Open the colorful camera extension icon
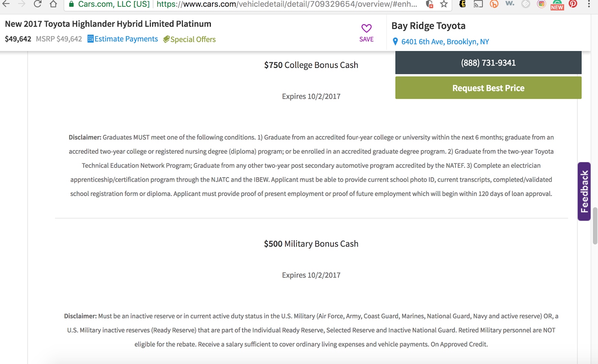 541,4
